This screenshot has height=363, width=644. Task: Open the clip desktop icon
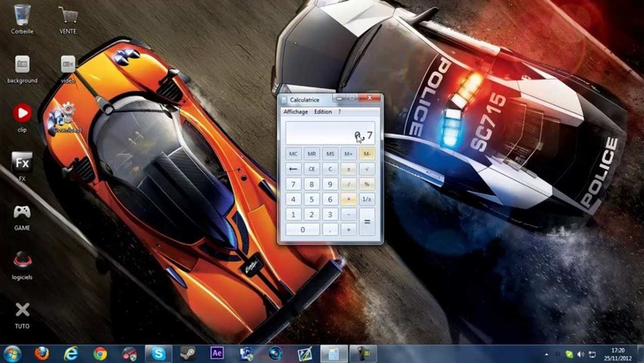[22, 118]
